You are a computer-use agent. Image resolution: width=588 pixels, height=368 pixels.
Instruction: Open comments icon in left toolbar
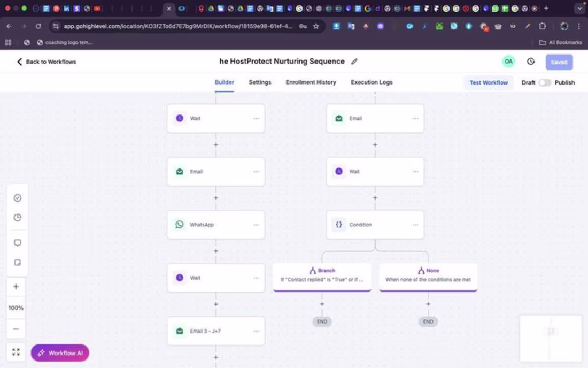click(x=17, y=243)
